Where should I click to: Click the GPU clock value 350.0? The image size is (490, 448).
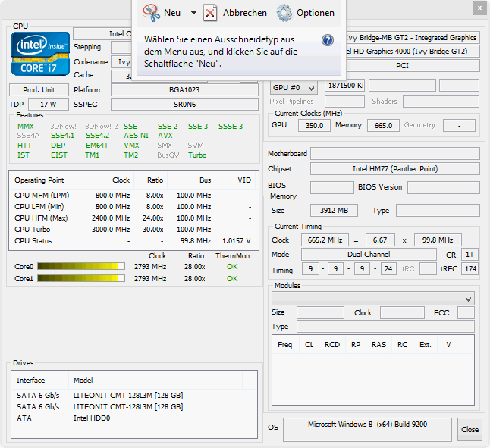pyautogui.click(x=314, y=126)
